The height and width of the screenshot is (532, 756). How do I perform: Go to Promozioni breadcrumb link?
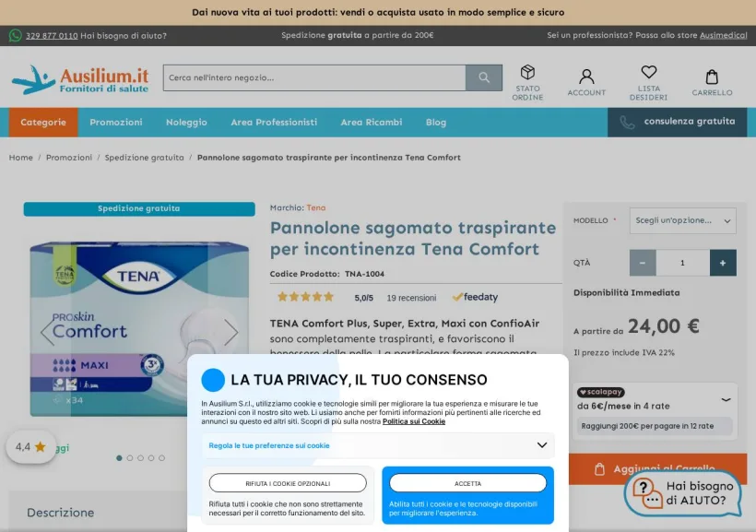[69, 158]
